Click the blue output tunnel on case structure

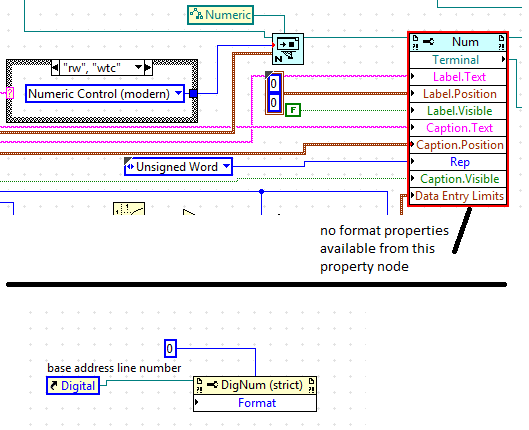[x=193, y=93]
